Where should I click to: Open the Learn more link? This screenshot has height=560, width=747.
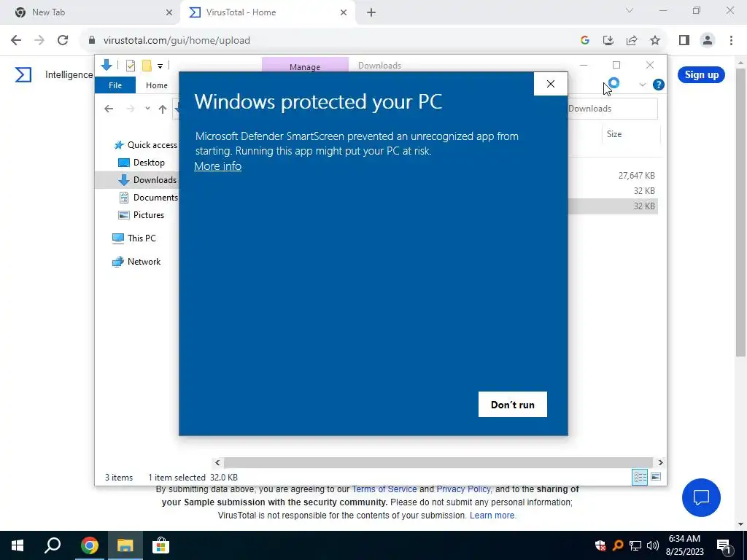(x=492, y=516)
